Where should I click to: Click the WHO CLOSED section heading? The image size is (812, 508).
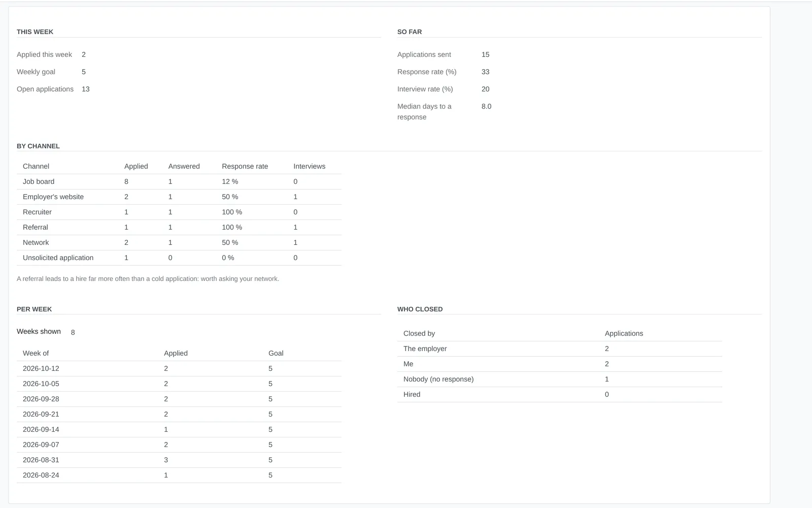click(x=420, y=309)
